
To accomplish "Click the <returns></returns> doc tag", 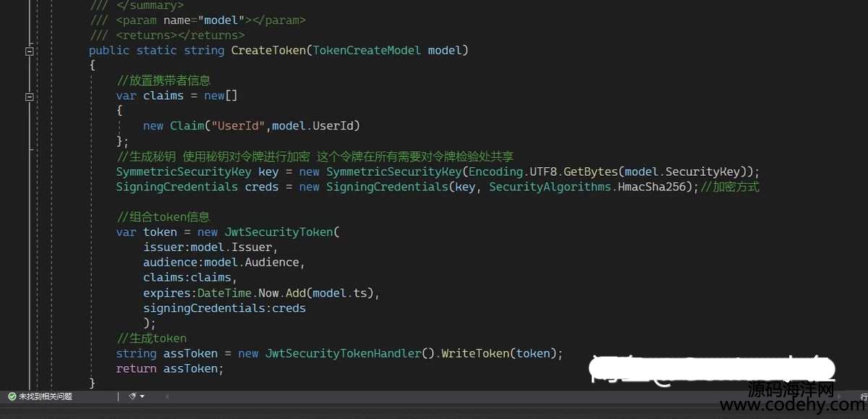I will coord(180,35).
